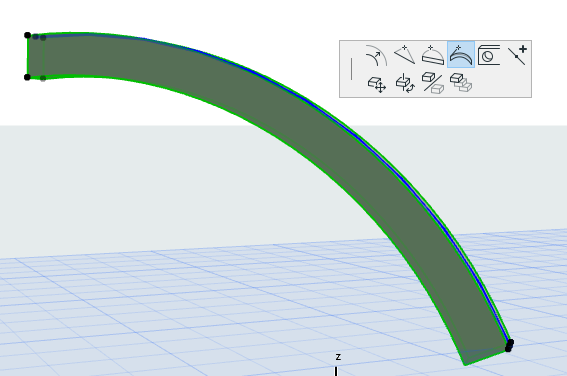Image resolution: width=567 pixels, height=376 pixels.
Task: Select the Insert New Node icon
Action: 517,55
